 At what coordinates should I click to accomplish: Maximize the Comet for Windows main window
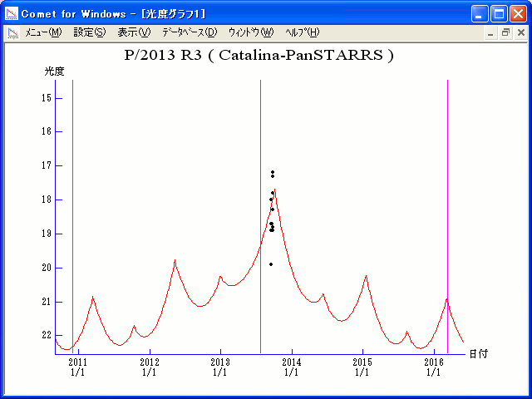(x=499, y=14)
